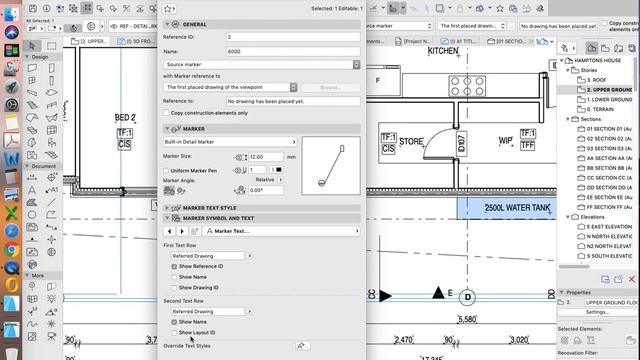Go to next marker parameter page
This screenshot has height=360, width=640.
(x=182, y=231)
